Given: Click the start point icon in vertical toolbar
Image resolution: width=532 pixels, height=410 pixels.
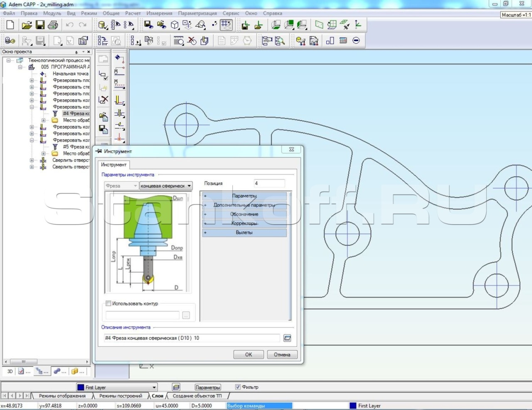Looking at the screenshot, I should click(x=119, y=58).
